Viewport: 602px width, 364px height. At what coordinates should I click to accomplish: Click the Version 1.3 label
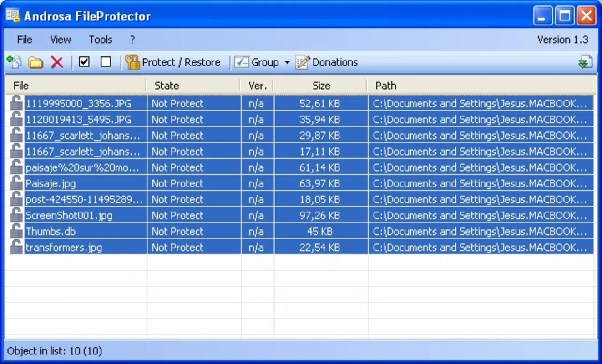(563, 40)
